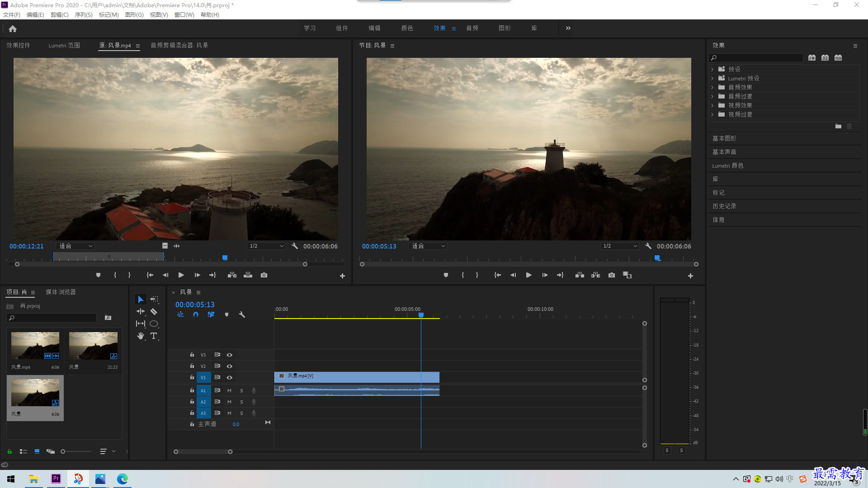Open the 序列(S) menu
The width and height of the screenshot is (868, 488).
tap(84, 14)
